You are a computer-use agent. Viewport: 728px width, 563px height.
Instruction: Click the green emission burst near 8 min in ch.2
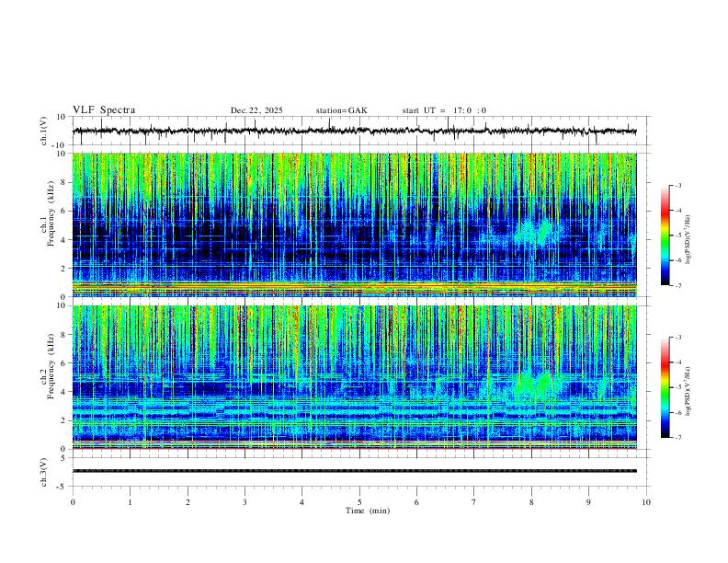[x=537, y=385]
